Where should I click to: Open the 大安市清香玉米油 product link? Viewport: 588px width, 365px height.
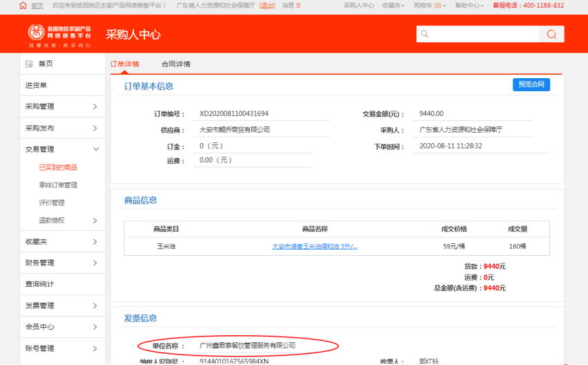[x=314, y=246]
